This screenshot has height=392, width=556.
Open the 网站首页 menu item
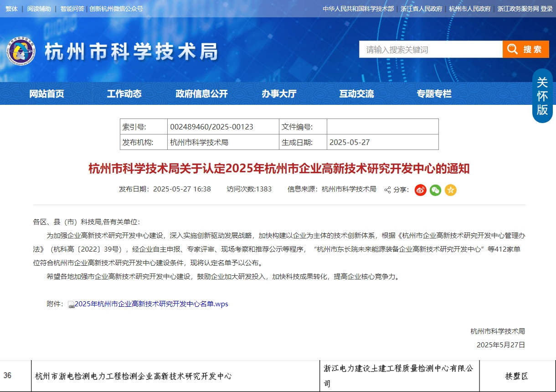pyautogui.click(x=46, y=94)
